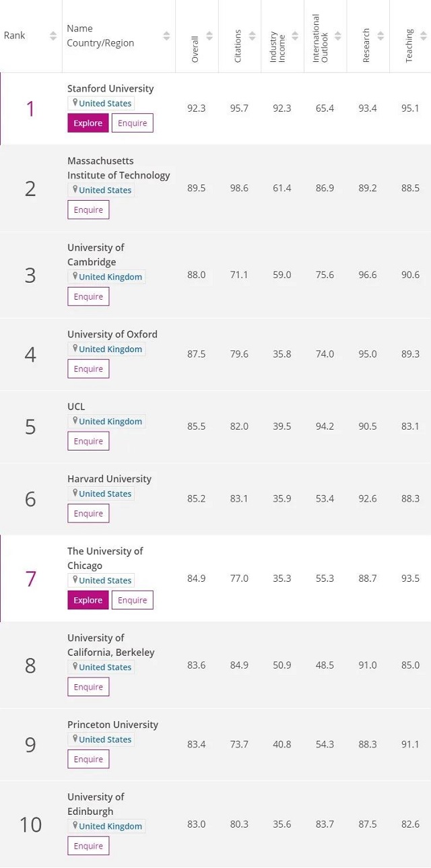The width and height of the screenshot is (431, 868).
Task: Open University of California, Berkeley link
Action: coord(110,645)
